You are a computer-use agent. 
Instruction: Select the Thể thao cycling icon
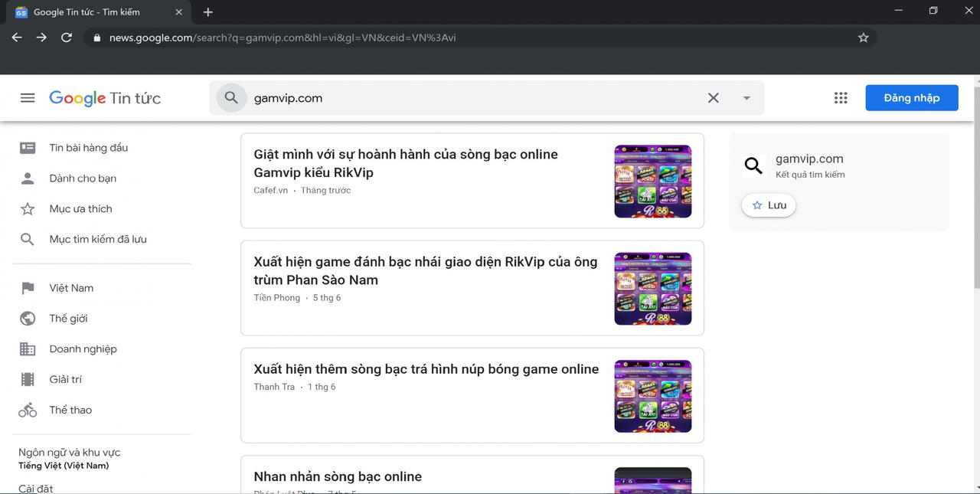pyautogui.click(x=28, y=410)
